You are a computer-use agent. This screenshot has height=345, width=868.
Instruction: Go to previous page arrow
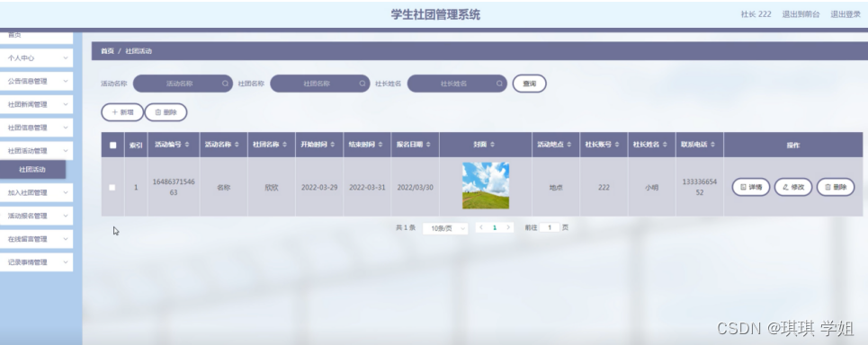[481, 227]
